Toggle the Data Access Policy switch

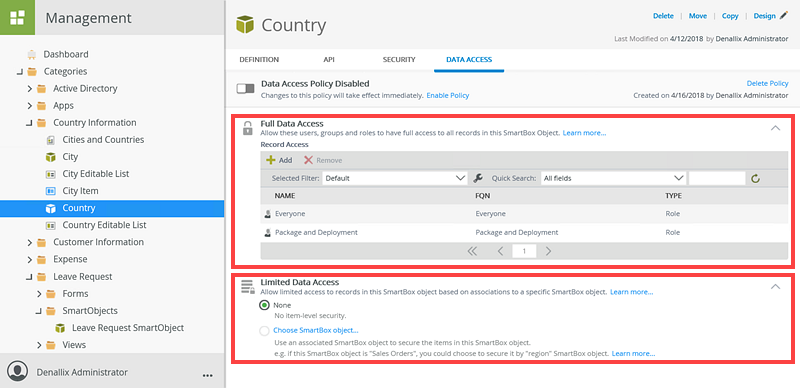[x=245, y=89]
